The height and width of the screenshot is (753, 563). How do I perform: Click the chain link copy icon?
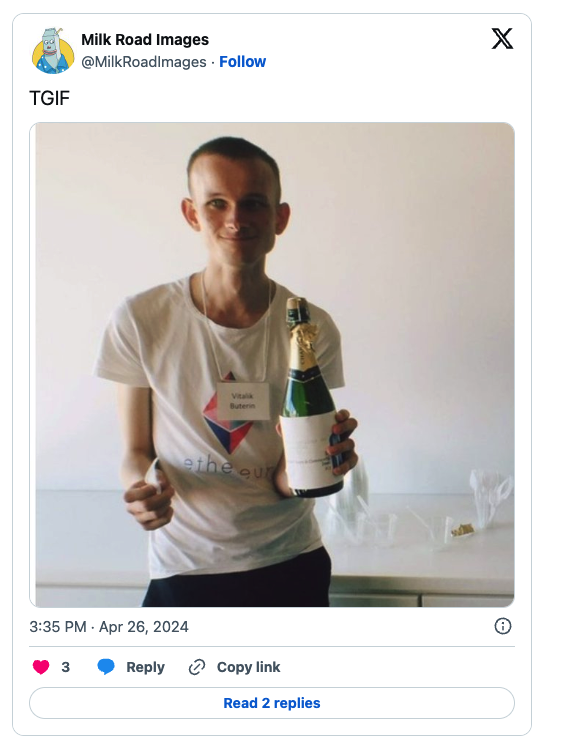click(196, 667)
